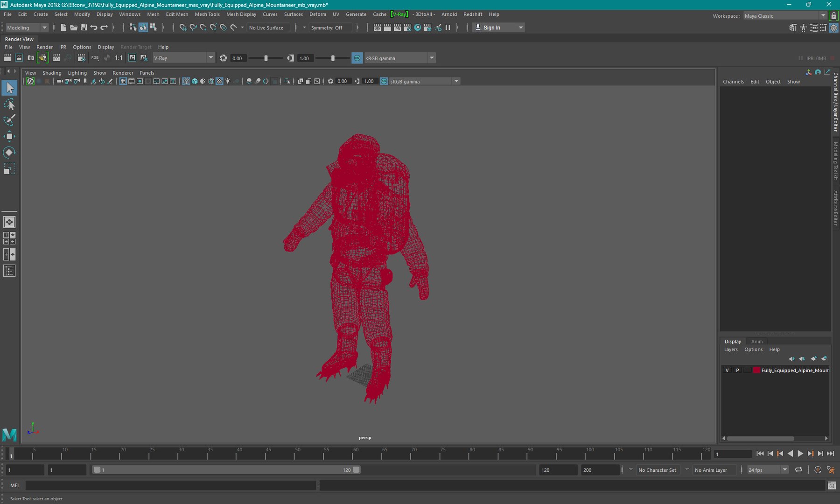The width and height of the screenshot is (840, 504).
Task: Click the Sign In button
Action: 492,28
